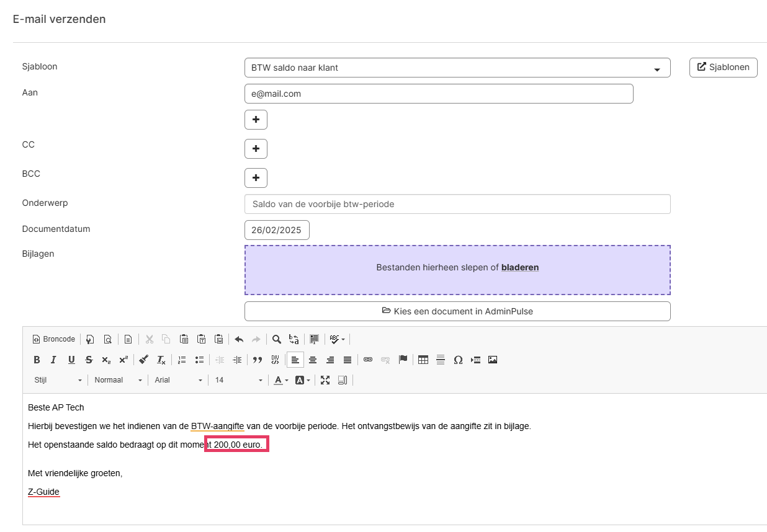This screenshot has height=532, width=767.
Task: Click the Sjablonen button
Action: point(723,67)
